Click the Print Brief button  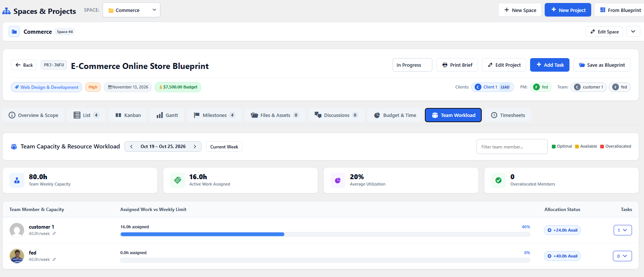pos(457,65)
